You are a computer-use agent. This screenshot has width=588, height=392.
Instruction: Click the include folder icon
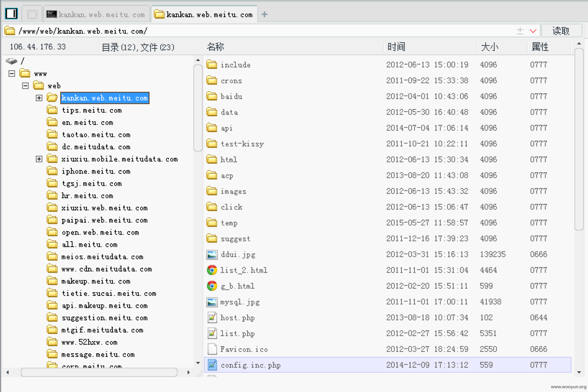point(212,64)
